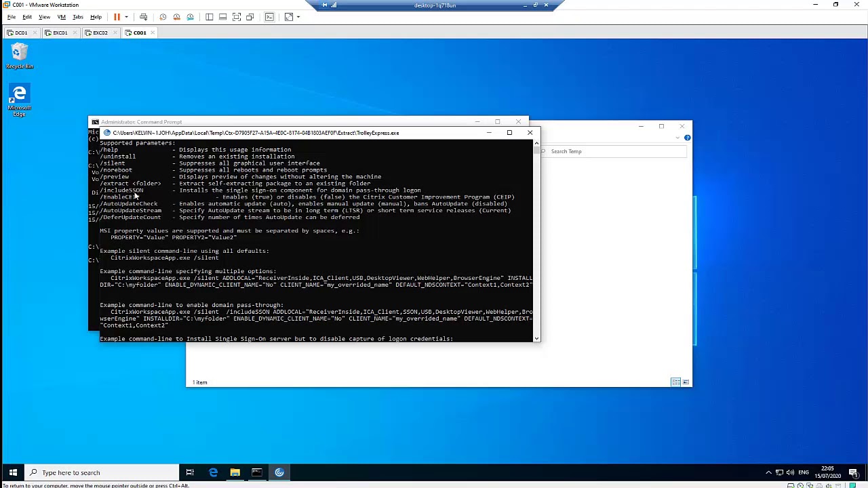
Task: Click the '/AutoUpdateStream' parameter line
Action: [305, 211]
